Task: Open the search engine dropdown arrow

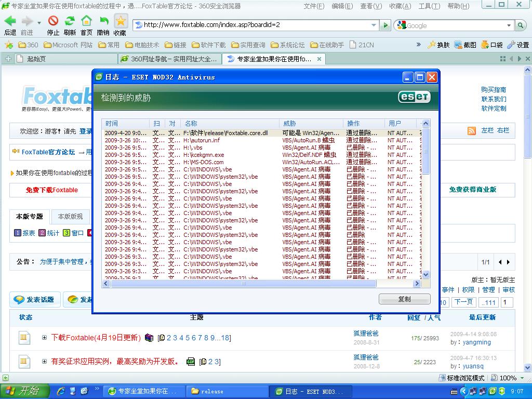Action: 509,25
